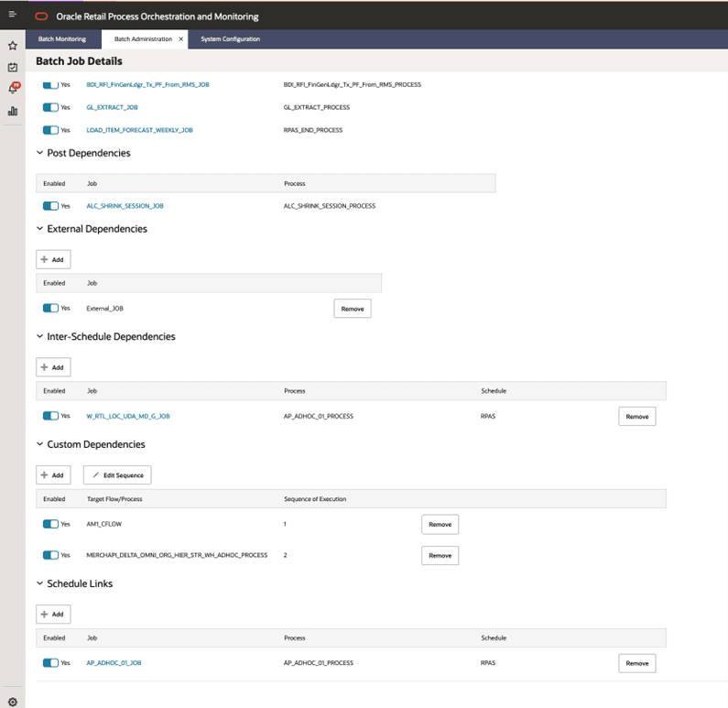Disable the External_JOB dependency switch
The width and height of the screenshot is (728, 708).
pyautogui.click(x=50, y=308)
